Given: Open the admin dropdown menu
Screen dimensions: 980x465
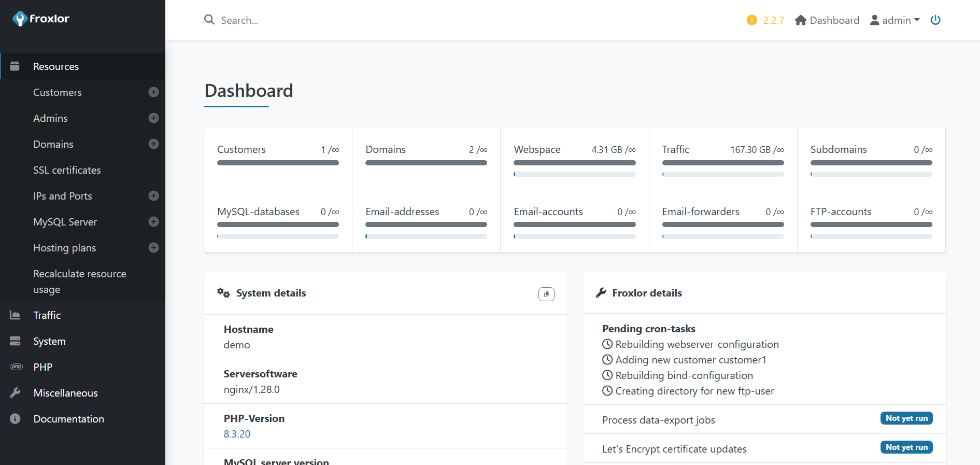Looking at the screenshot, I should pos(895,20).
